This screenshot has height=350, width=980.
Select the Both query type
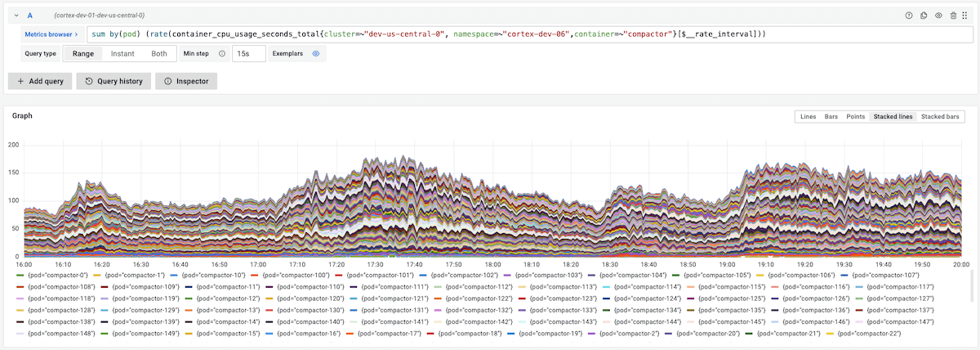pyautogui.click(x=159, y=53)
